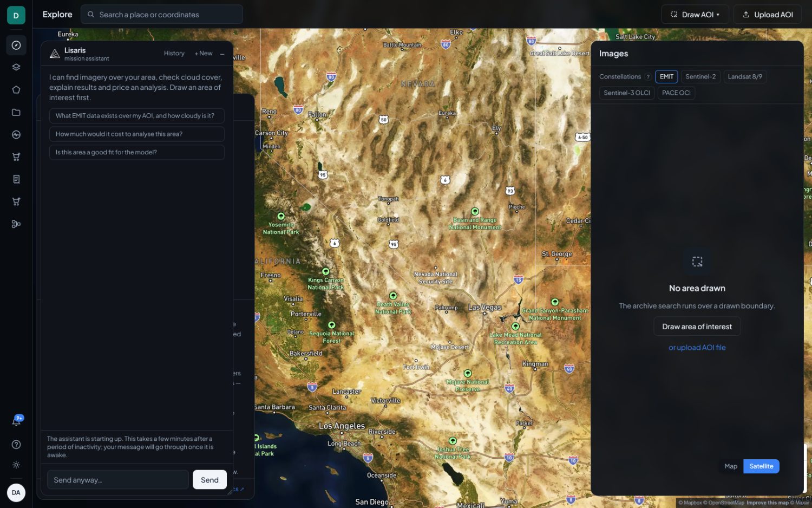Choose 'How much would it cost' suggestion
Screen dimensions: 812x508
click(x=137, y=134)
